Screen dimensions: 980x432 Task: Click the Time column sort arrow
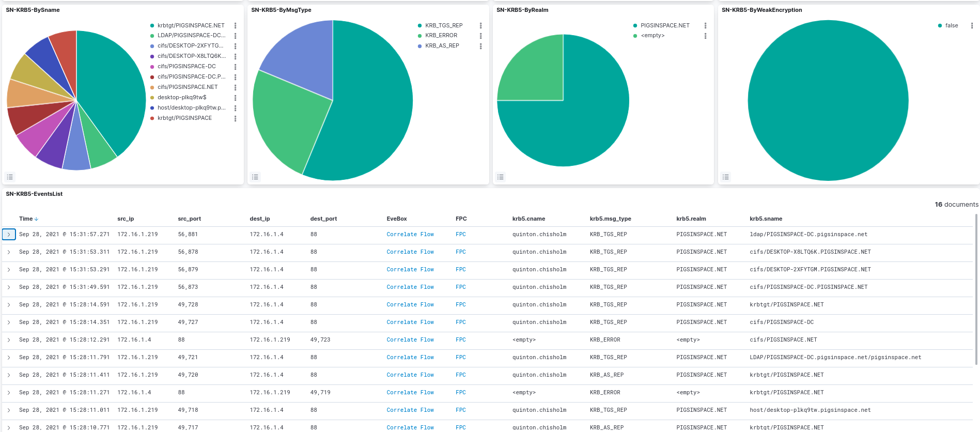36,219
